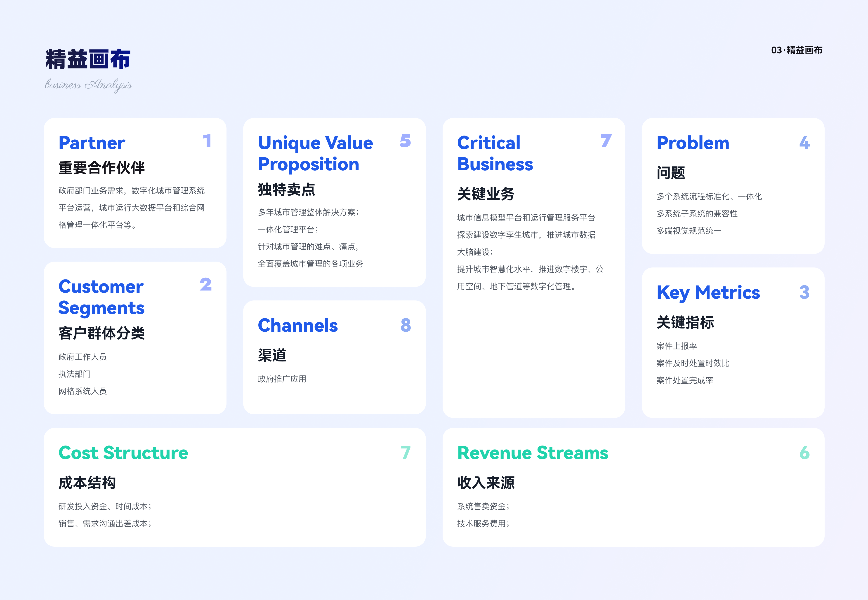Click number 1 on Partner card
The image size is (868, 600).
pyautogui.click(x=207, y=141)
